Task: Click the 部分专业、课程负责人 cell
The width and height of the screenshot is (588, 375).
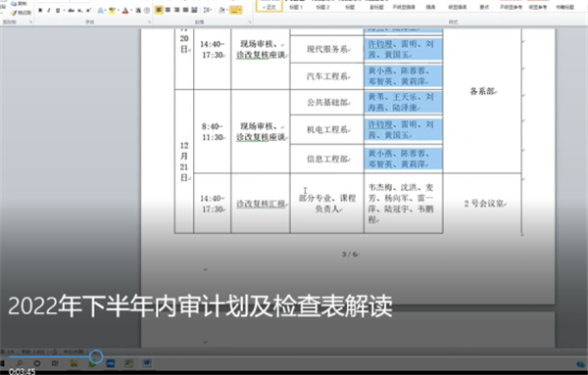Action: 327,204
